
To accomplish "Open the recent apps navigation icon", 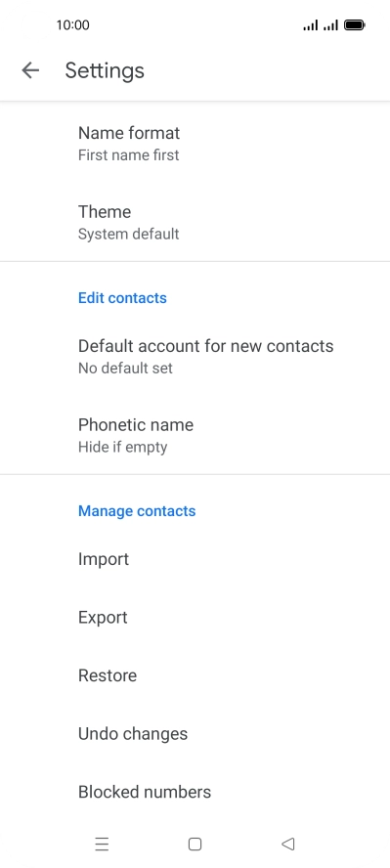I will click(102, 844).
